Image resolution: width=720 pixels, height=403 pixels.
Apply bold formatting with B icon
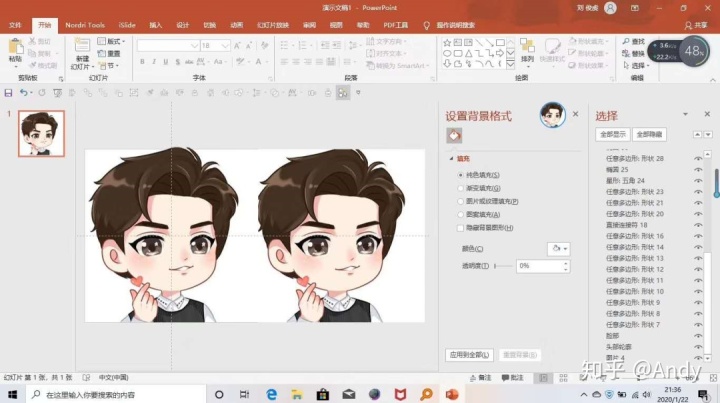142,62
